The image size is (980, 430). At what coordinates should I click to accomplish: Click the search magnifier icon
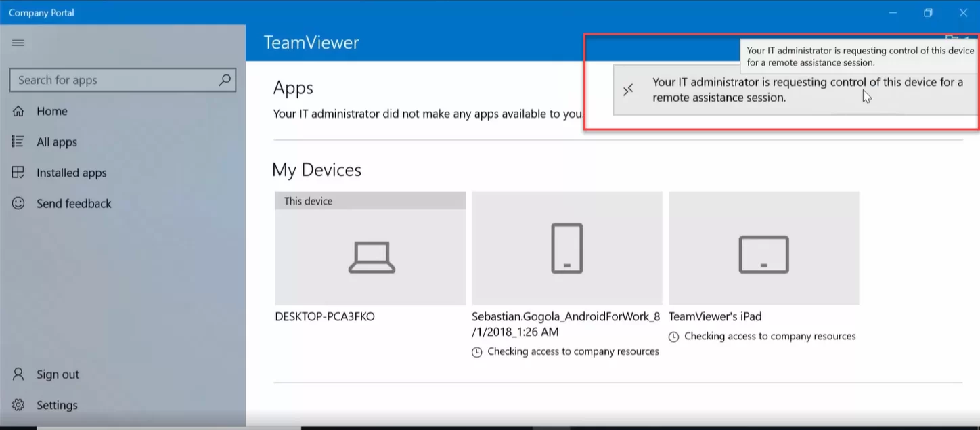[224, 80]
